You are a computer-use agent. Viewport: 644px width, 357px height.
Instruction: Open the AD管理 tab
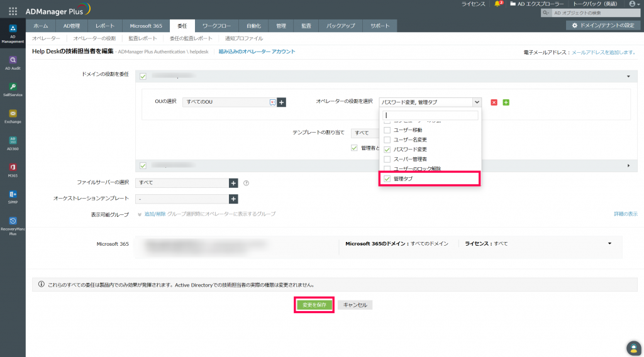pos(72,26)
